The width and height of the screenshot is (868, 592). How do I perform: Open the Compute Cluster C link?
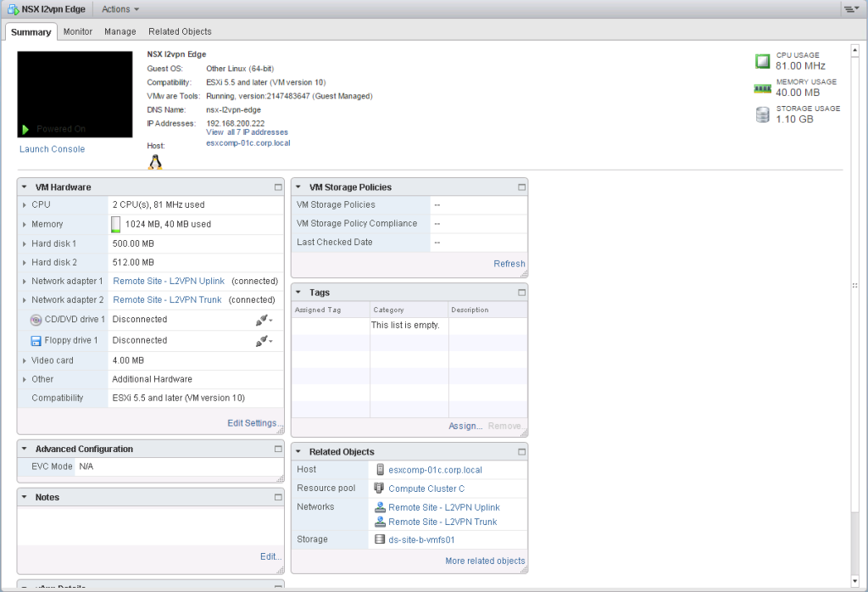pos(426,489)
